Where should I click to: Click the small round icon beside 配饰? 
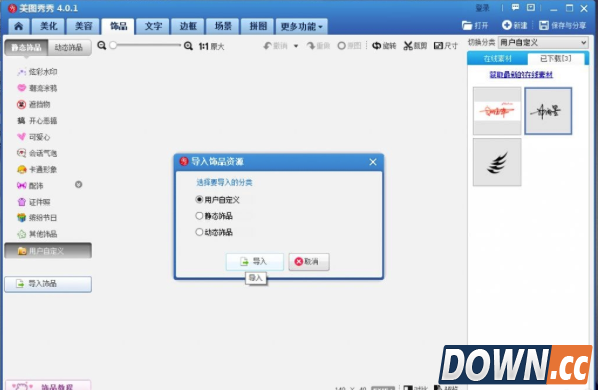[79, 185]
